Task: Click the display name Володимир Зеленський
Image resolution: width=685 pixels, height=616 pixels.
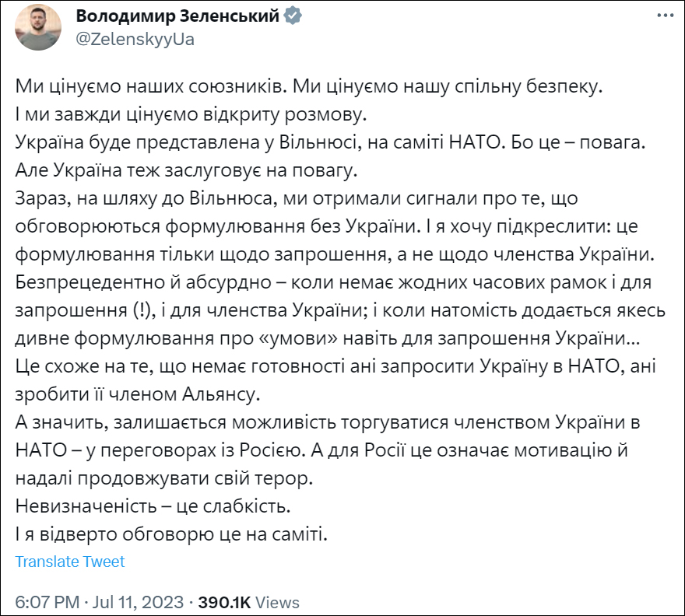Action: pos(177,16)
